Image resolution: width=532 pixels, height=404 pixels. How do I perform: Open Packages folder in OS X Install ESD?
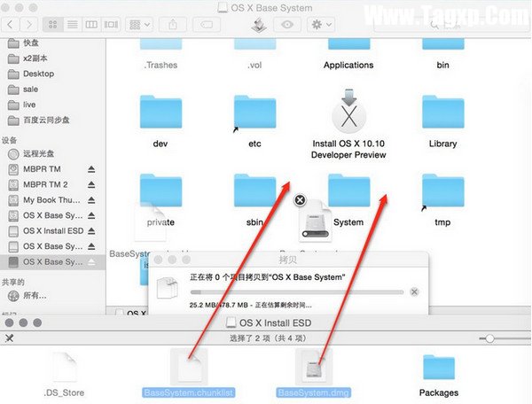pos(439,375)
